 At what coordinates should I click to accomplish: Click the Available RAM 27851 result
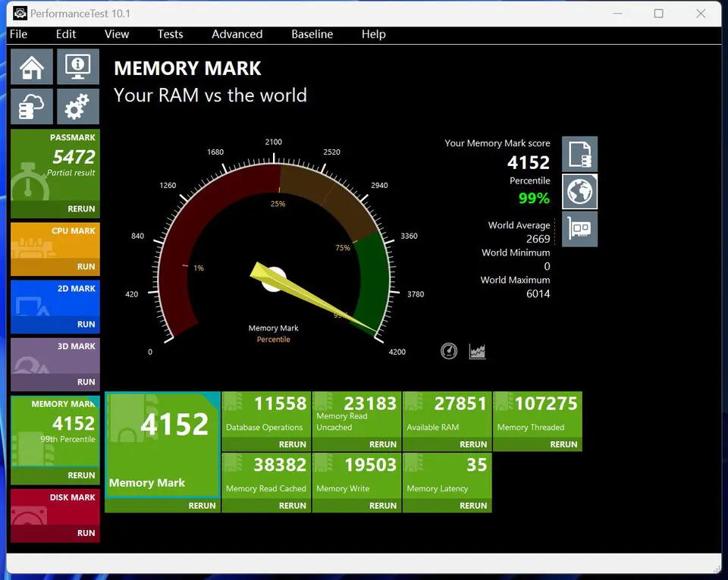[447, 415]
